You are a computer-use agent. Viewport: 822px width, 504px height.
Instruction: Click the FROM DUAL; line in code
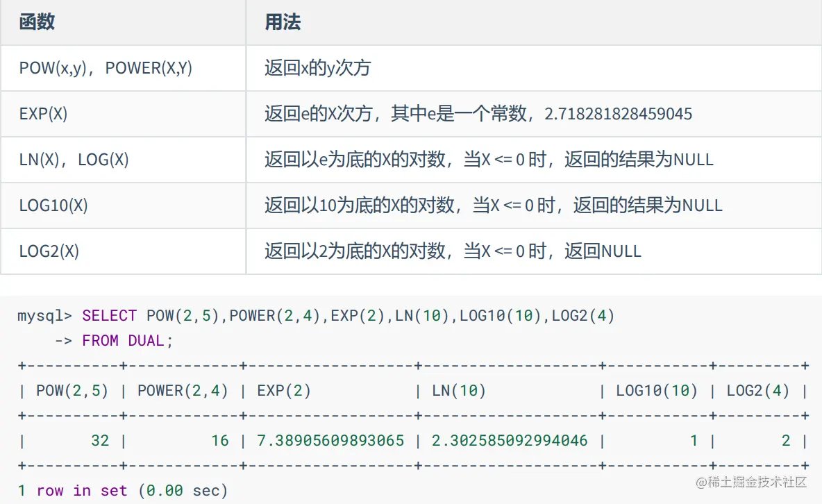(127, 341)
